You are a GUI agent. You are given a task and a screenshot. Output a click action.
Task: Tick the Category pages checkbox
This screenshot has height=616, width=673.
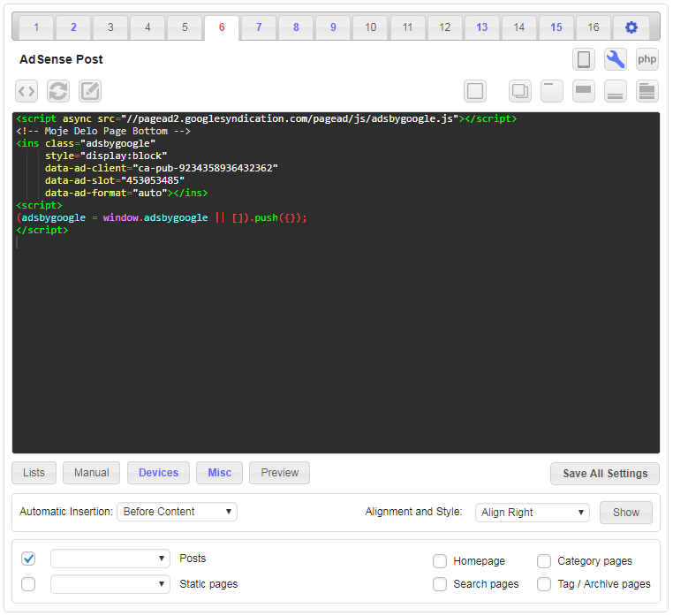point(544,561)
